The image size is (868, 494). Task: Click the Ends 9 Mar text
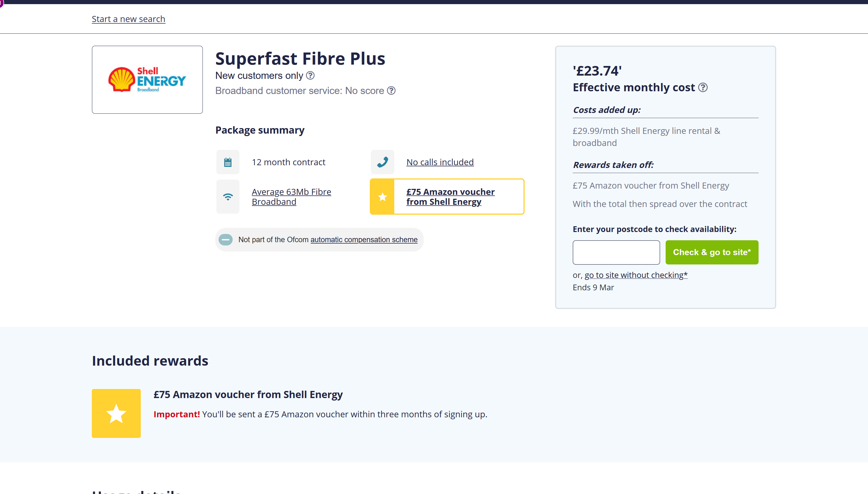[593, 288]
